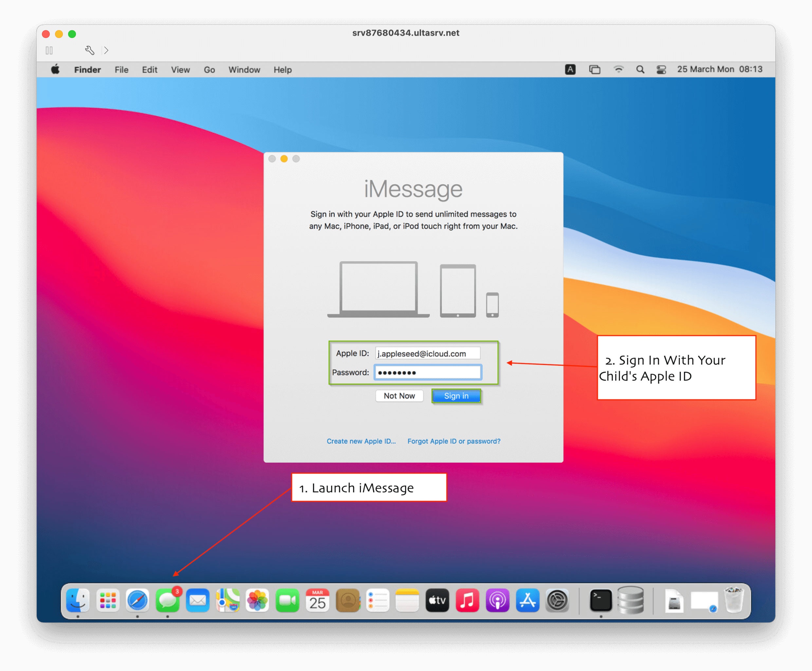Open Mail from the Dock

coord(198,600)
